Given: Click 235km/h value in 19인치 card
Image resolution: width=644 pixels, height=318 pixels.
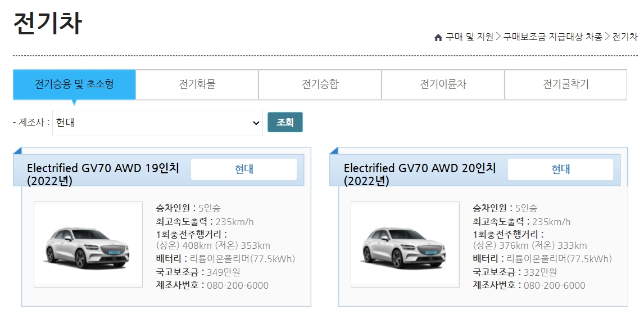Looking at the screenshot, I should (x=234, y=222).
